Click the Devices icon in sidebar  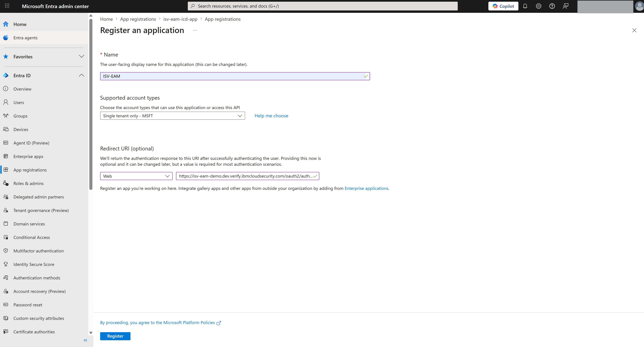6,129
